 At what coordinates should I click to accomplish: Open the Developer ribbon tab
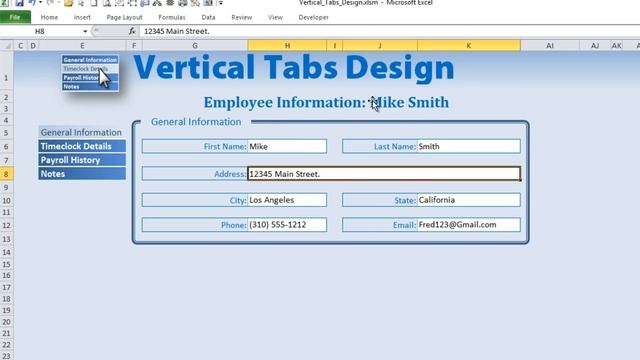(313, 17)
